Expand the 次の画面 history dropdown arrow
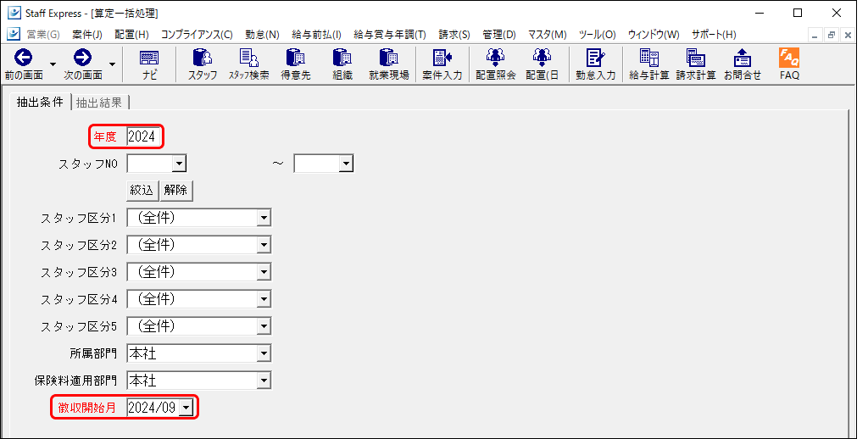Image resolution: width=868 pixels, height=439 pixels. (x=113, y=64)
